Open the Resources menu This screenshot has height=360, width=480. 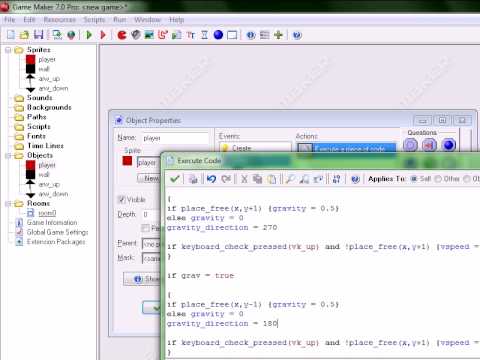(x=60, y=20)
